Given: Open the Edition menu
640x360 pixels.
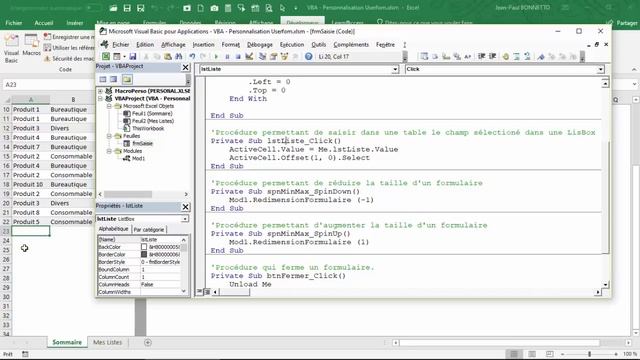Looking at the screenshot, I should 145,44.
